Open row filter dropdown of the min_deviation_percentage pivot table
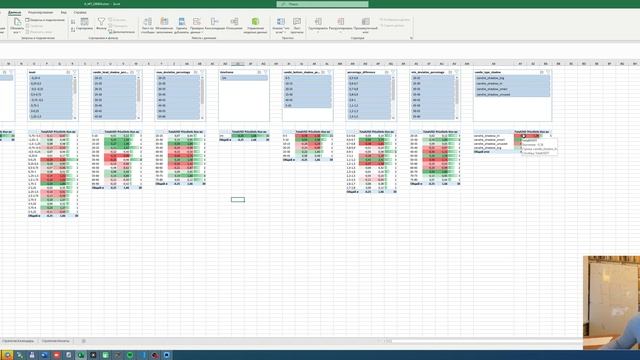The height and width of the screenshot is (360, 640). tap(421, 132)
